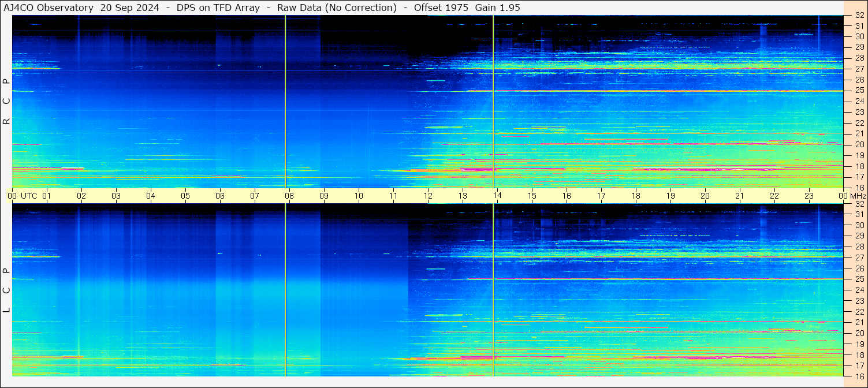The width and height of the screenshot is (868, 388).
Task: Click the yellow vertical line near 08 UTC in LCP panel
Action: coord(285,290)
